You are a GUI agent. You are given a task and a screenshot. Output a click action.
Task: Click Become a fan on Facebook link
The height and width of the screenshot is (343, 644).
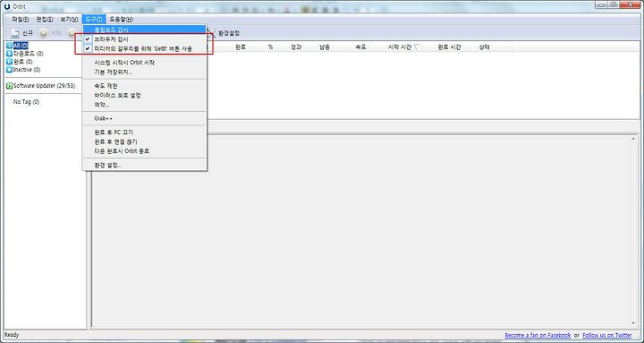point(538,335)
